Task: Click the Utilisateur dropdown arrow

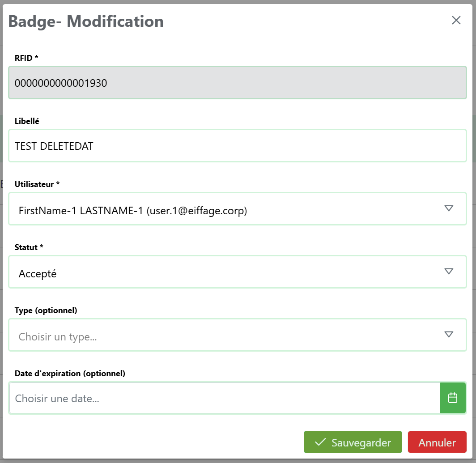Action: pyautogui.click(x=449, y=208)
